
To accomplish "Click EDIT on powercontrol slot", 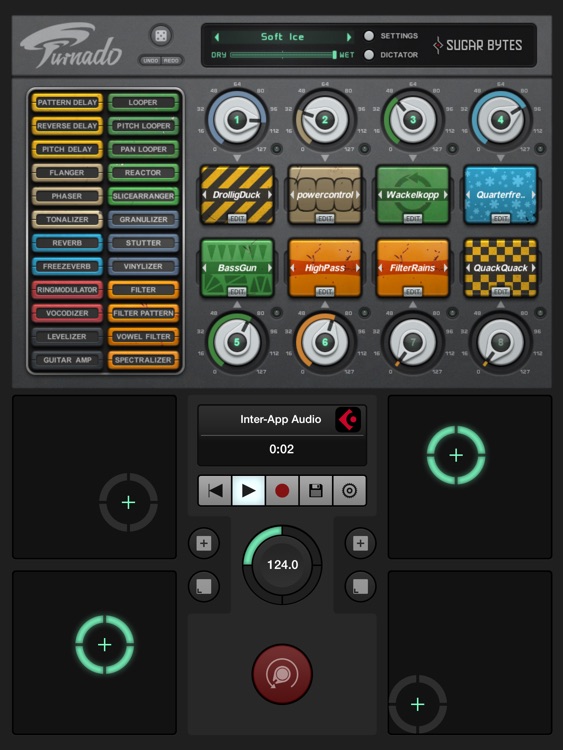I will tap(325, 219).
